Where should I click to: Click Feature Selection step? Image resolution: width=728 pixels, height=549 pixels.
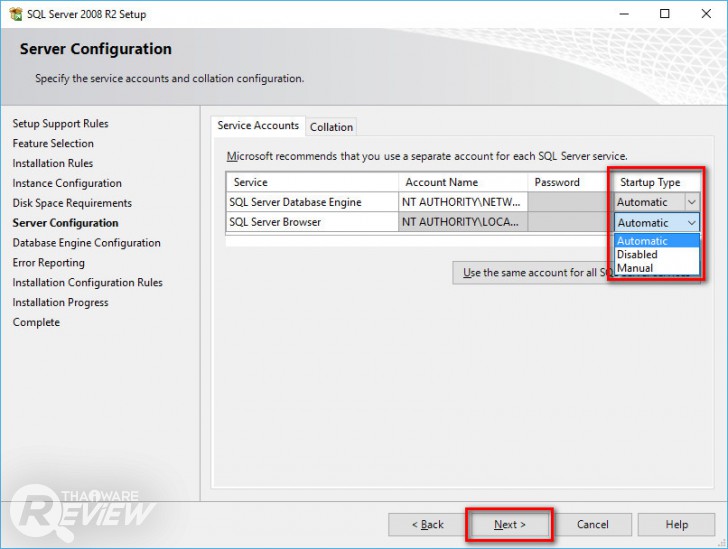(53, 144)
